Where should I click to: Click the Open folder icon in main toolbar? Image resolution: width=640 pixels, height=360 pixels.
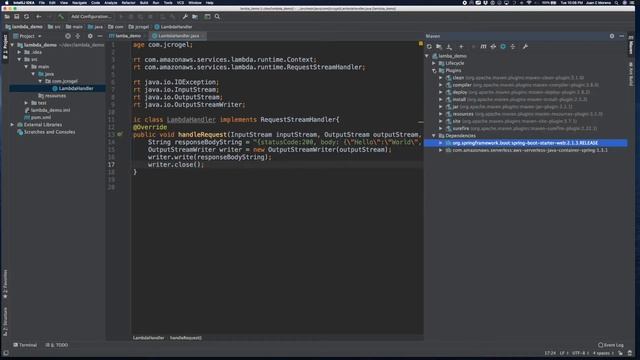pos(7,17)
